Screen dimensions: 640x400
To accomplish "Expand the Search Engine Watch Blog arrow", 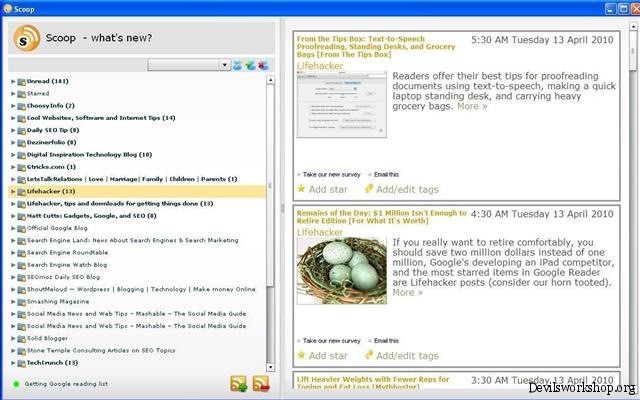I will [x=13, y=265].
